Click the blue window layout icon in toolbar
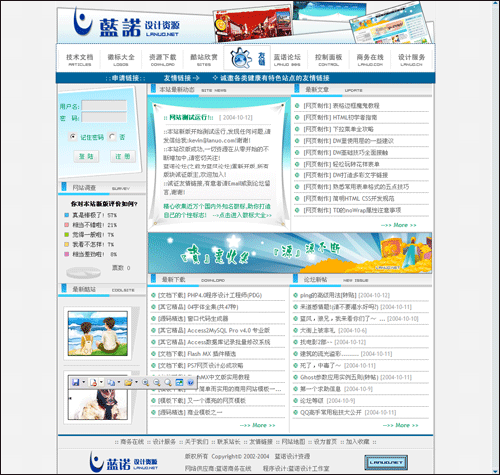This screenshot has width=500, height=475. pyautogui.click(x=179, y=382)
